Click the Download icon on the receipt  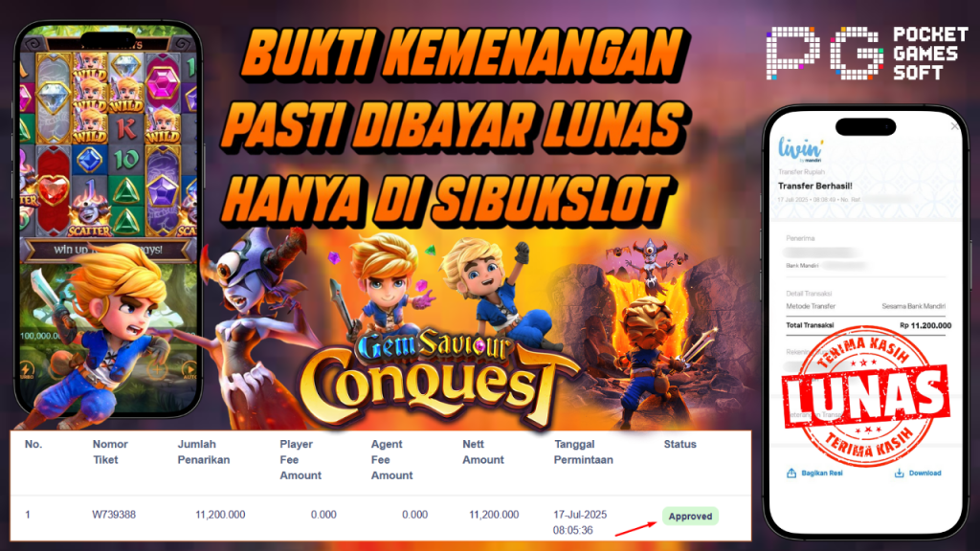pos(899,473)
